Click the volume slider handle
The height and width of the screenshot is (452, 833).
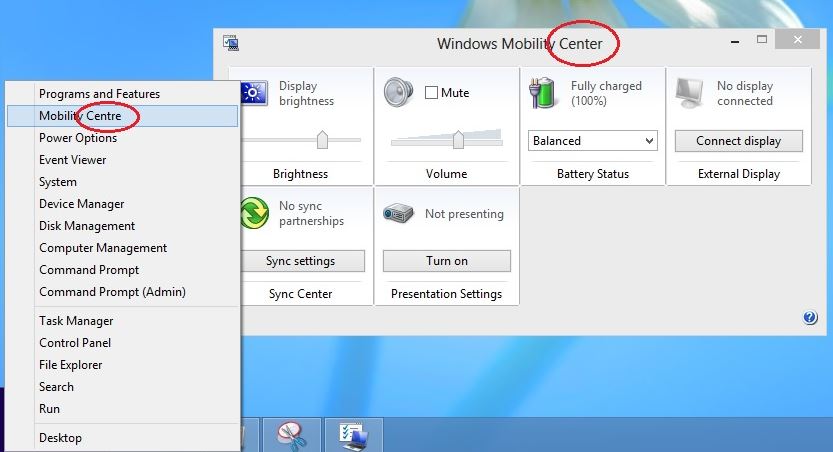(x=458, y=140)
